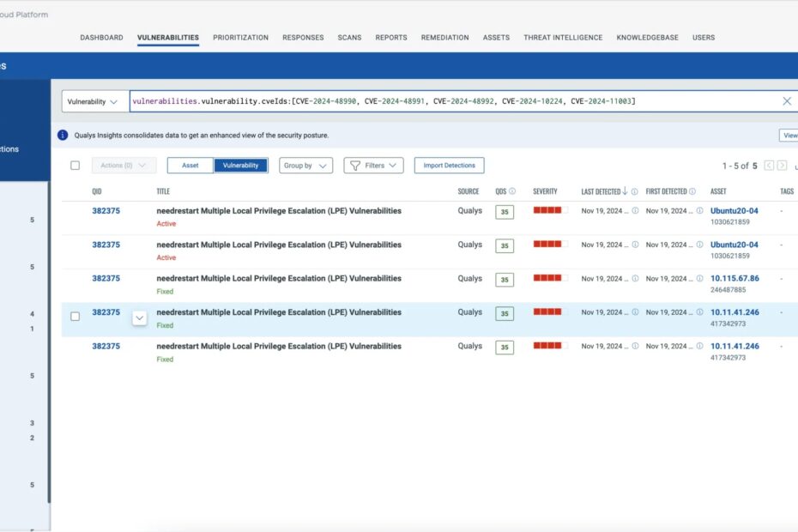Expand the highlighted row's quick actions chevron
Viewport: 798px width, 532px height.
click(140, 318)
